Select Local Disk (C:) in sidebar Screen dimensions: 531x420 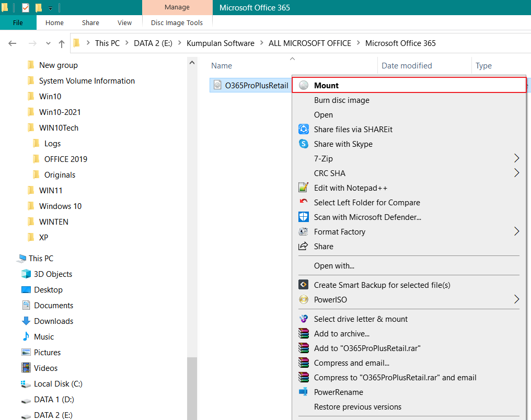pos(58,384)
